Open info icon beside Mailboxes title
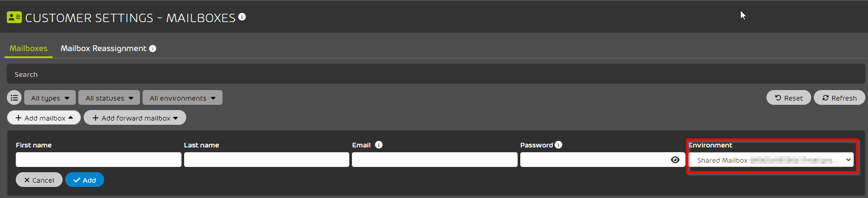Image resolution: width=868 pixels, height=198 pixels. click(x=242, y=17)
